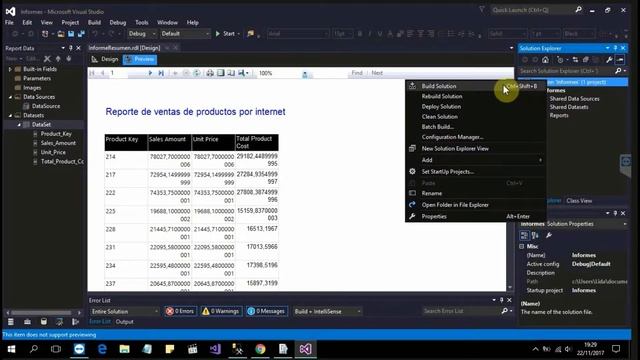Choose Build Solution from context menu

coord(476,86)
